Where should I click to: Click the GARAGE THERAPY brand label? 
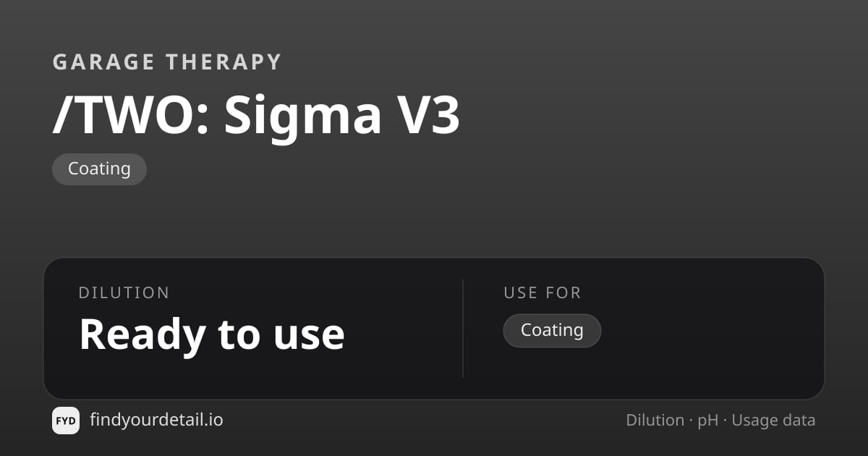pos(167,62)
